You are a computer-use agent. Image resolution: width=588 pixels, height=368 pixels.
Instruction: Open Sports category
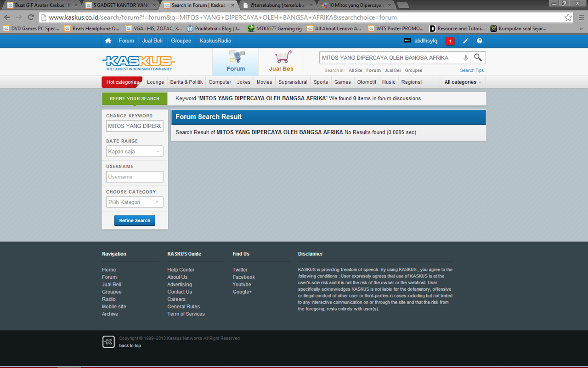coord(321,82)
